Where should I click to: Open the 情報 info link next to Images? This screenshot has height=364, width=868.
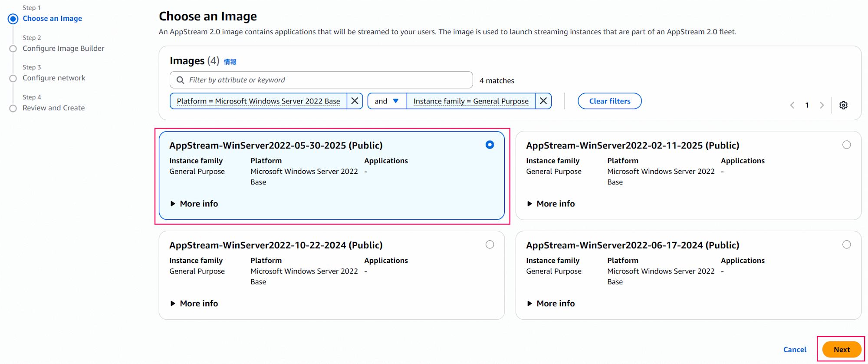(x=230, y=62)
